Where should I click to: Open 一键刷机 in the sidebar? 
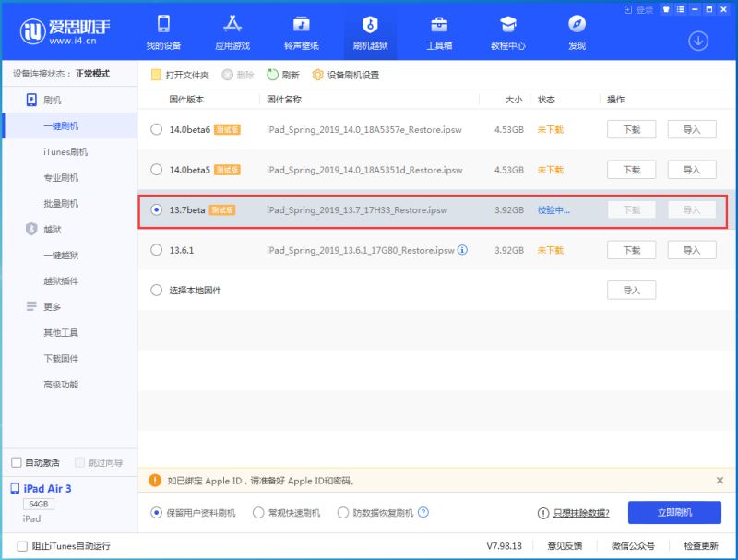[70, 125]
